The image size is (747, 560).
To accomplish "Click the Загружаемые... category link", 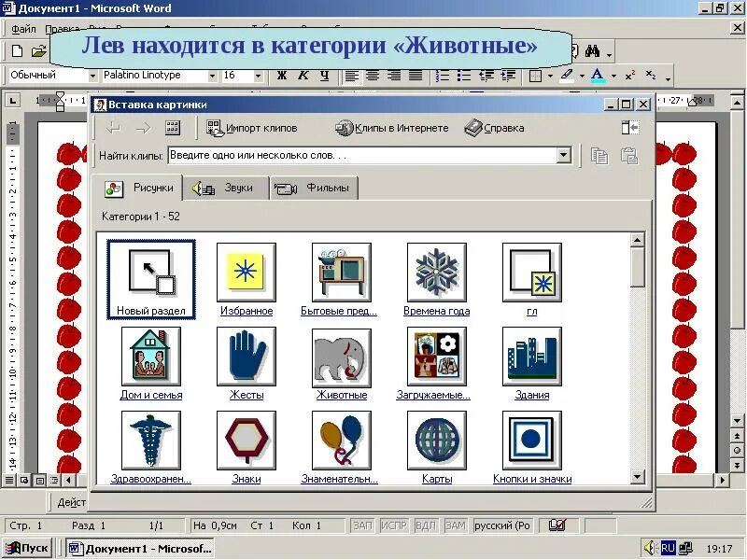I will [x=433, y=395].
